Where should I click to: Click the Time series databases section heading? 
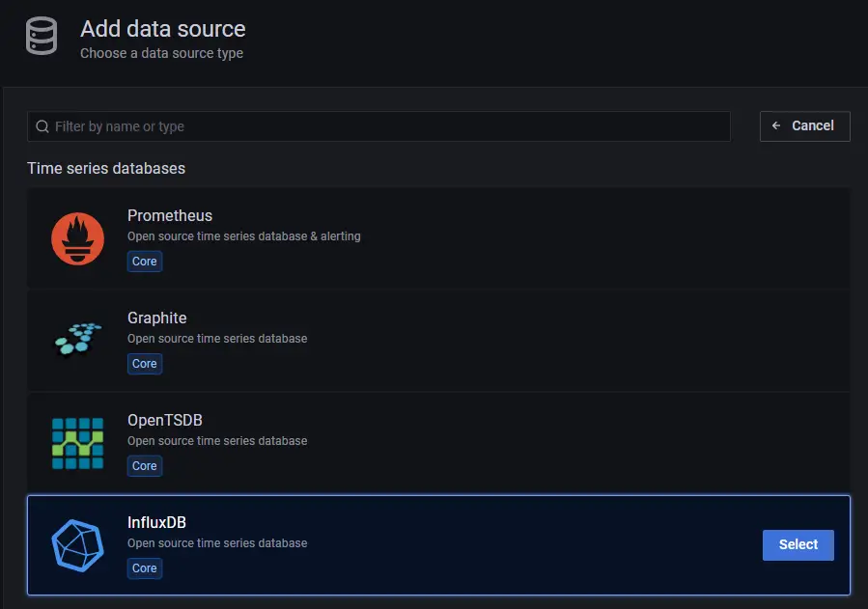[x=106, y=168]
